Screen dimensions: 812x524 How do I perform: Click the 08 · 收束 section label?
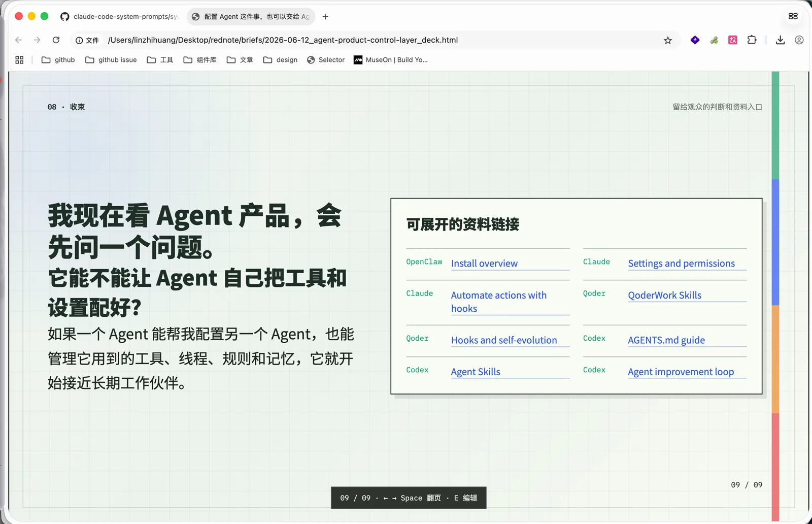66,107
